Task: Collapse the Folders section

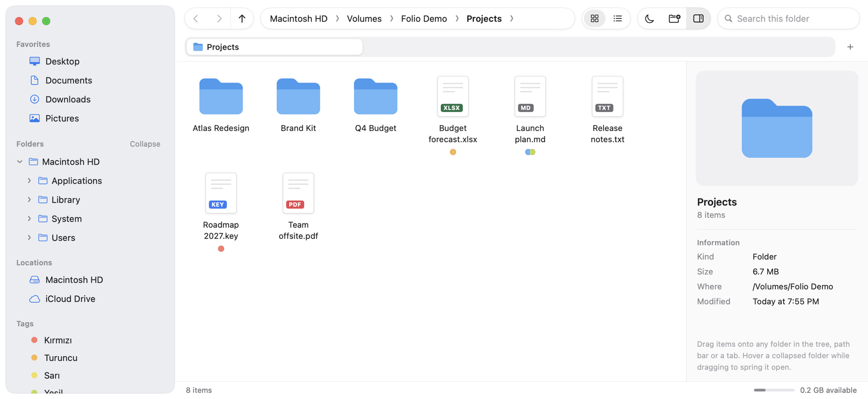Action: (145, 144)
